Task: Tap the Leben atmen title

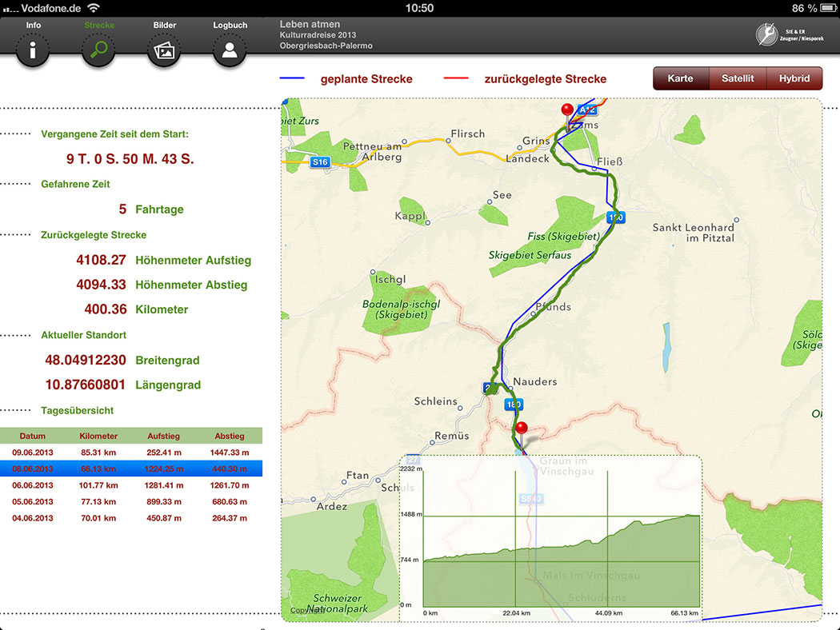Action: point(310,24)
